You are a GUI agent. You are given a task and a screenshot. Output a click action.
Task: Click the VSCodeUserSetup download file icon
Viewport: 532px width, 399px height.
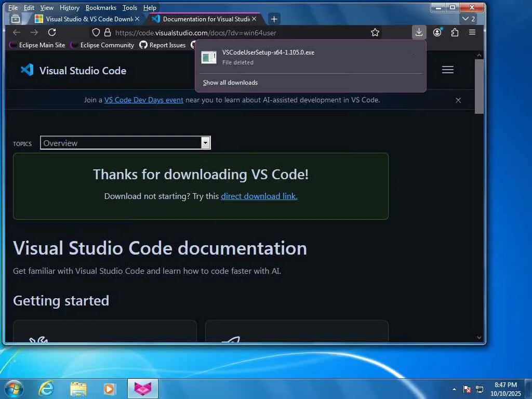[x=209, y=57]
